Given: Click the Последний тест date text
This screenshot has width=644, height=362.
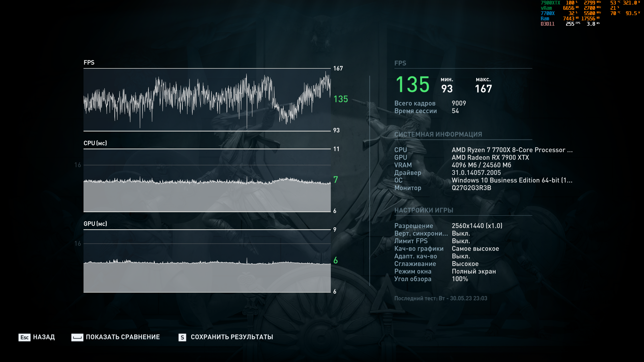Looking at the screenshot, I should 440,298.
